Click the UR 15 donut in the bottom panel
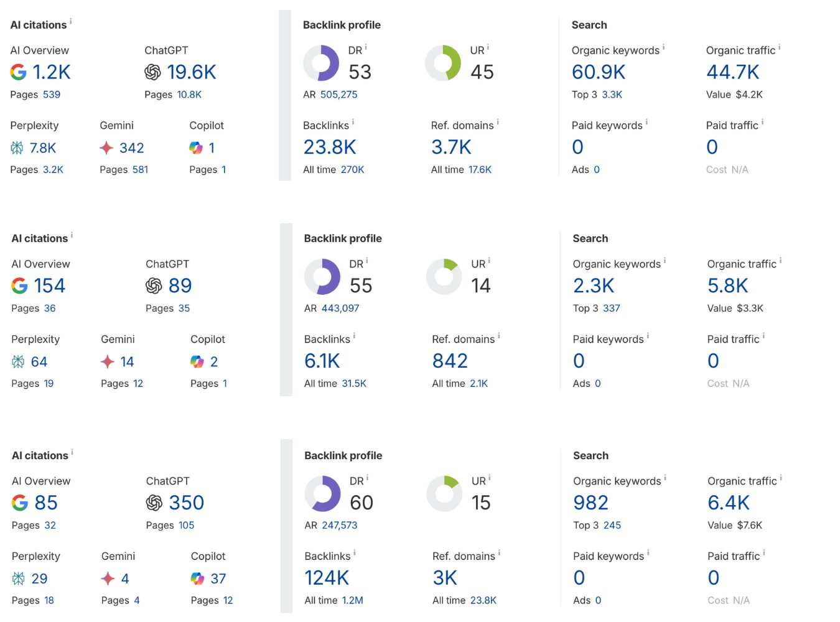The width and height of the screenshot is (840, 622). 444,494
